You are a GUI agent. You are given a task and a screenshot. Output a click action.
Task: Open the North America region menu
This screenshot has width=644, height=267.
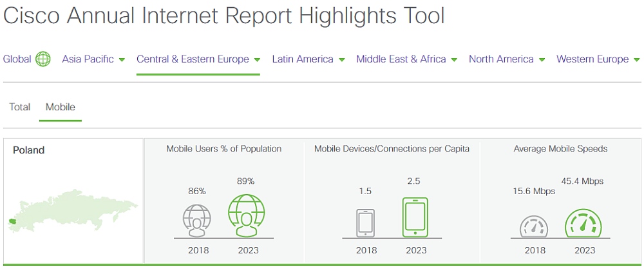[x=501, y=59]
